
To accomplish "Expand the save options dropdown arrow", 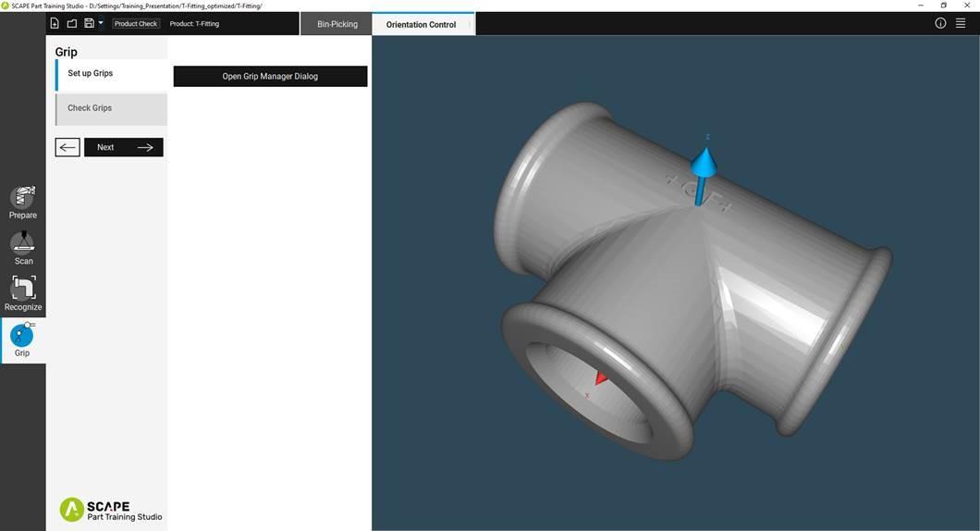I will point(101,23).
